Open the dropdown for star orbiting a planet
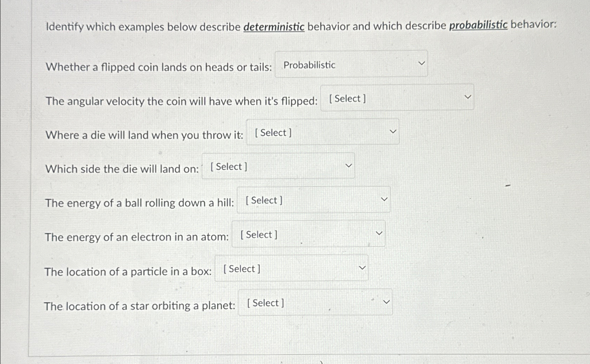This screenshot has width=590, height=364. pos(315,302)
